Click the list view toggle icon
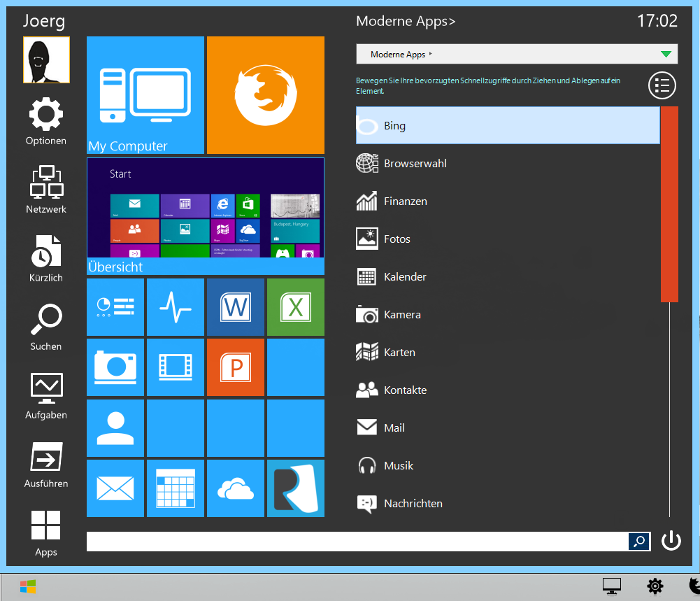The image size is (700, 601). click(x=662, y=85)
